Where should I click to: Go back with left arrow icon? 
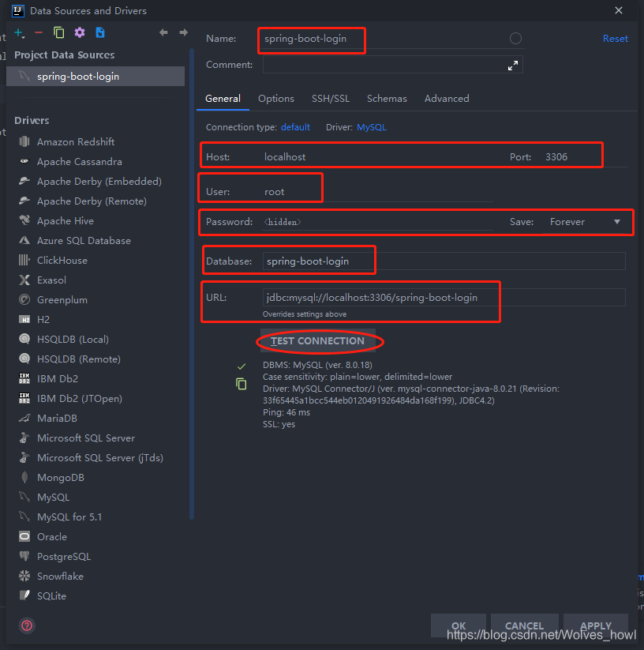pos(163,32)
